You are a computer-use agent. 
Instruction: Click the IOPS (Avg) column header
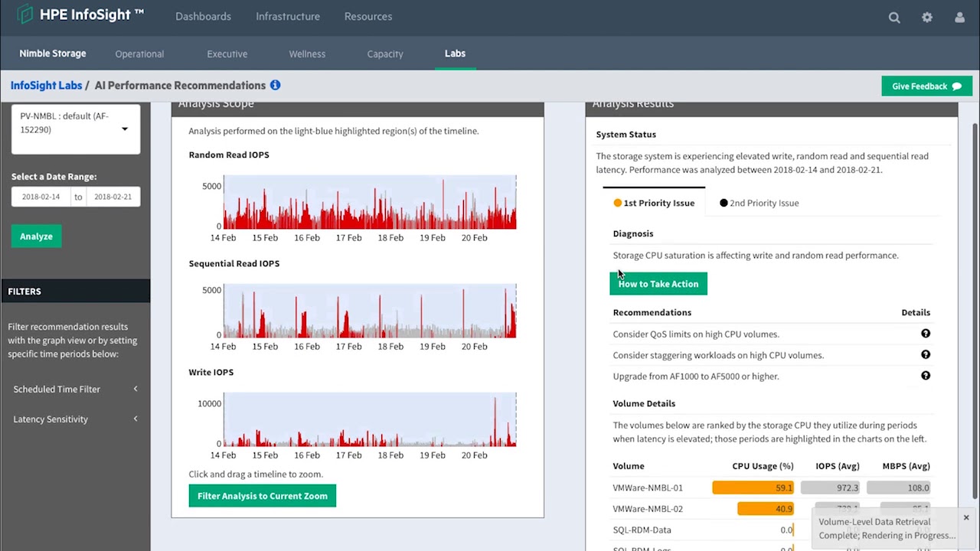838,466
